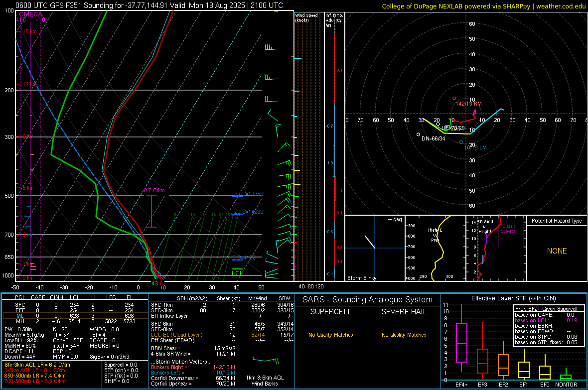Select the Eff Inflow Layer row
The height and width of the screenshot is (390, 588).
222,316
